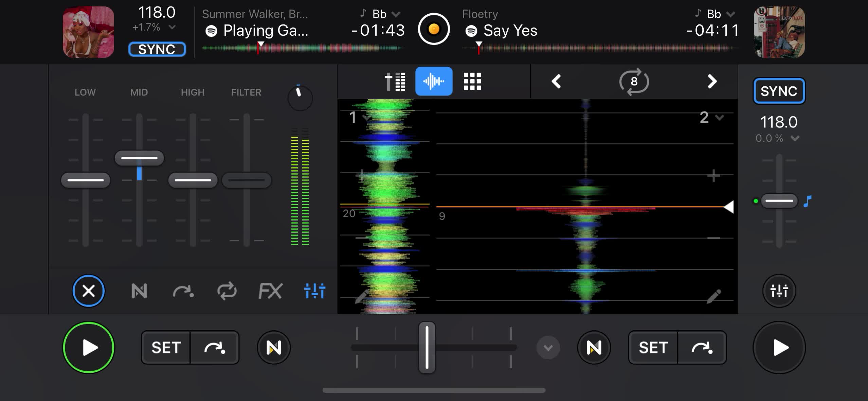Open the loop panel tab

[227, 291]
